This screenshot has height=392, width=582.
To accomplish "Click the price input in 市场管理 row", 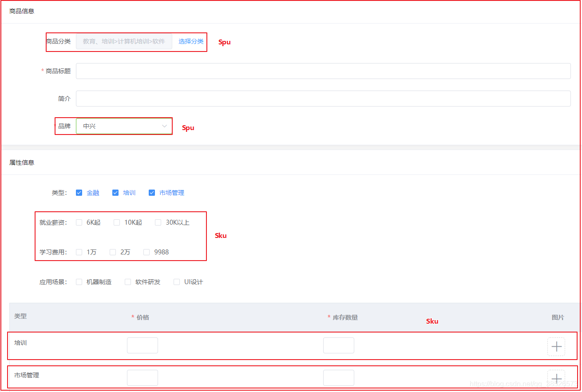I will coord(143,378).
